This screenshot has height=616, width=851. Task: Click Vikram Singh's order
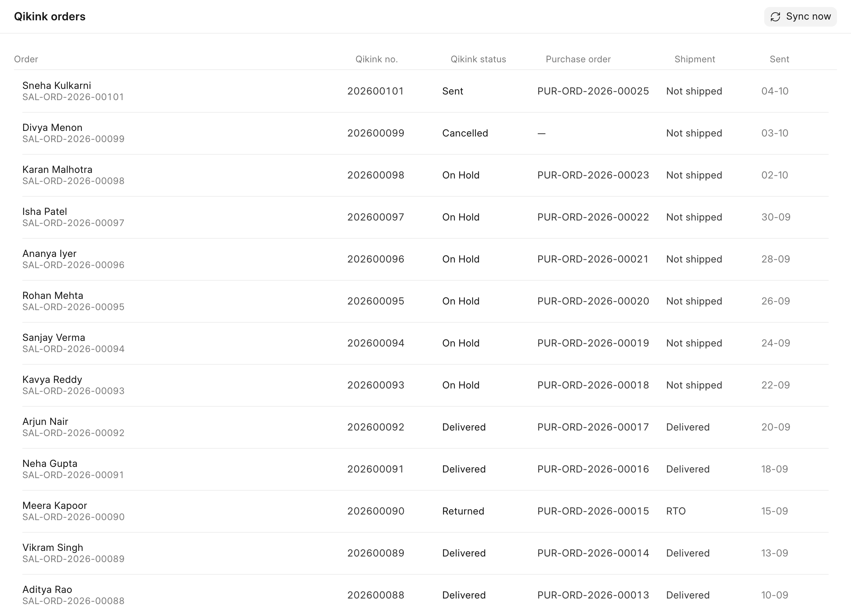(425, 554)
